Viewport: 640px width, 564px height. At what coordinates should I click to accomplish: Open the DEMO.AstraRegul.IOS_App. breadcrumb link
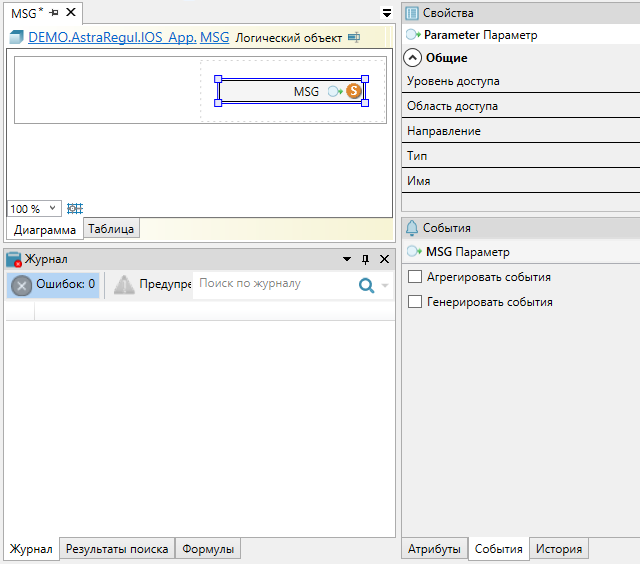coord(112,38)
